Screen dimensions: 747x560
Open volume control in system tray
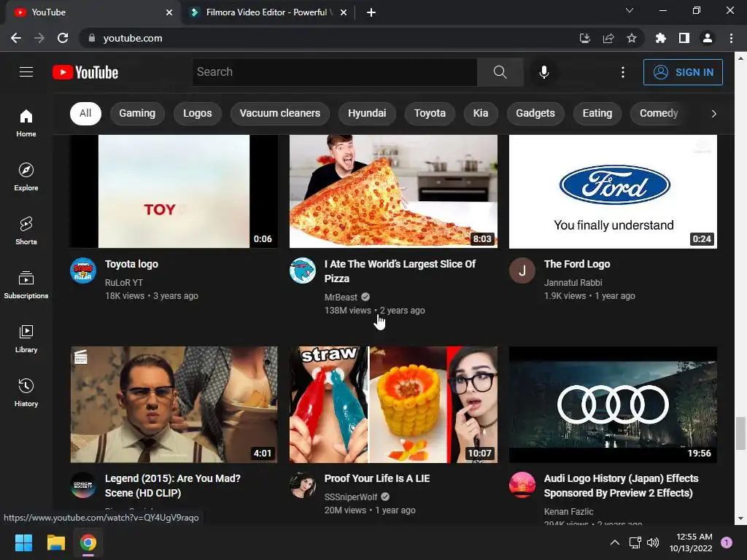[x=653, y=542]
